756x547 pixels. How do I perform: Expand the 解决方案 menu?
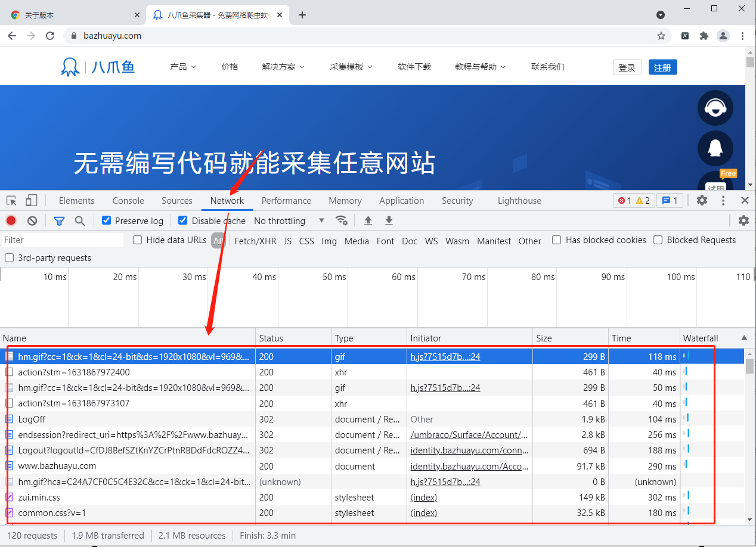tap(283, 67)
